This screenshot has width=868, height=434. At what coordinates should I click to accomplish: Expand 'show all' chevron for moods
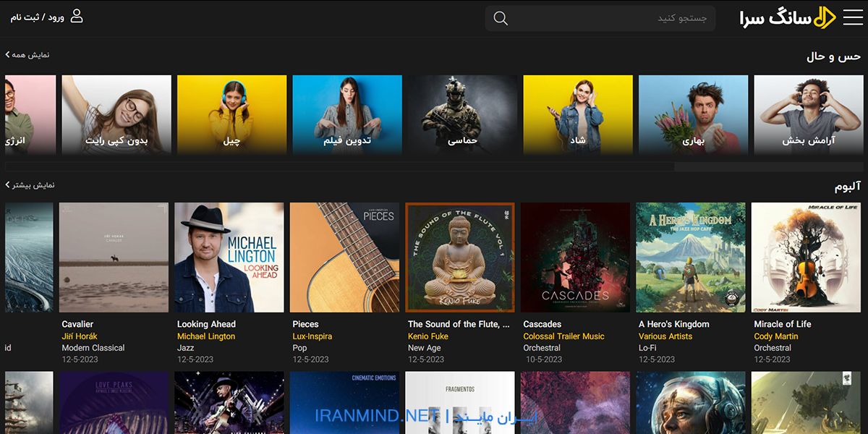click(x=8, y=55)
